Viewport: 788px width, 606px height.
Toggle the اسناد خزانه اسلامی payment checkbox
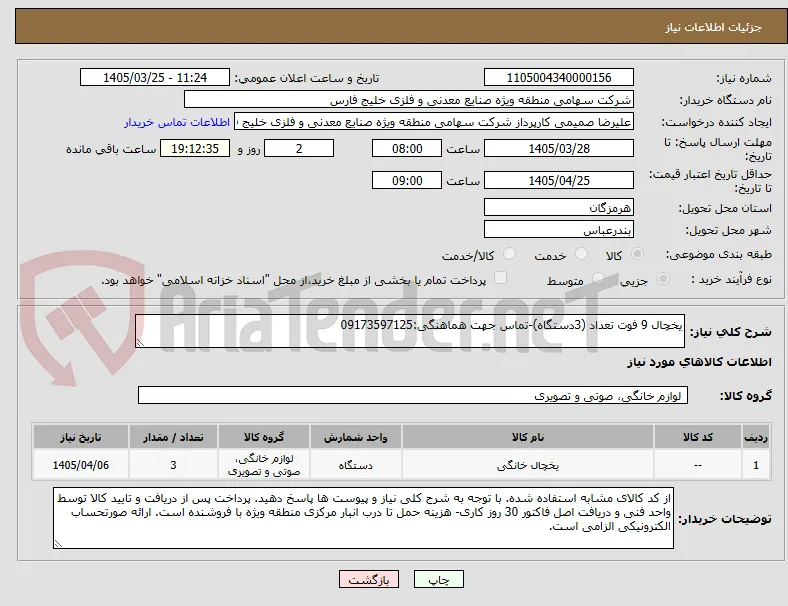click(501, 278)
